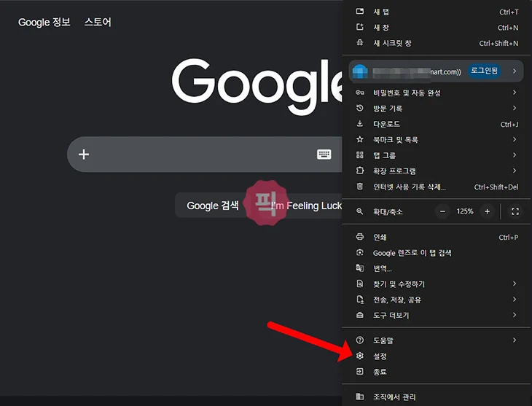Click the tab groups grid icon
Image resolution: width=532 pixels, height=406 pixels.
[x=359, y=155]
